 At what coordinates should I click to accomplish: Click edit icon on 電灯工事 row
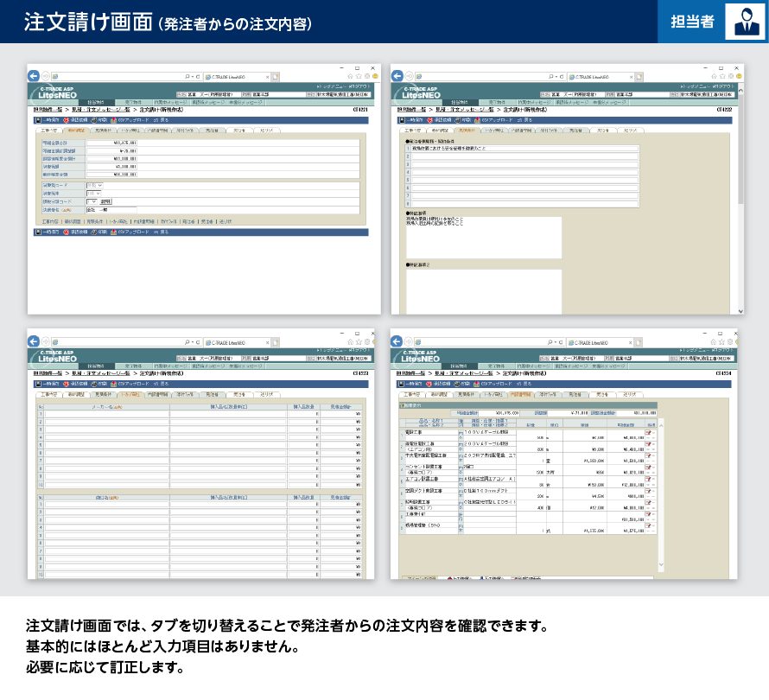click(649, 433)
